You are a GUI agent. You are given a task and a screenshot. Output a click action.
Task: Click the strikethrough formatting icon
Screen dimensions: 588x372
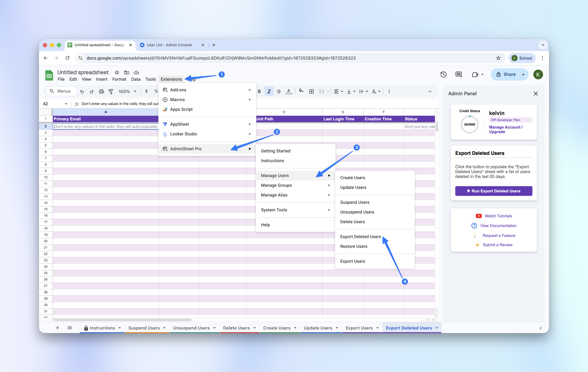click(279, 91)
